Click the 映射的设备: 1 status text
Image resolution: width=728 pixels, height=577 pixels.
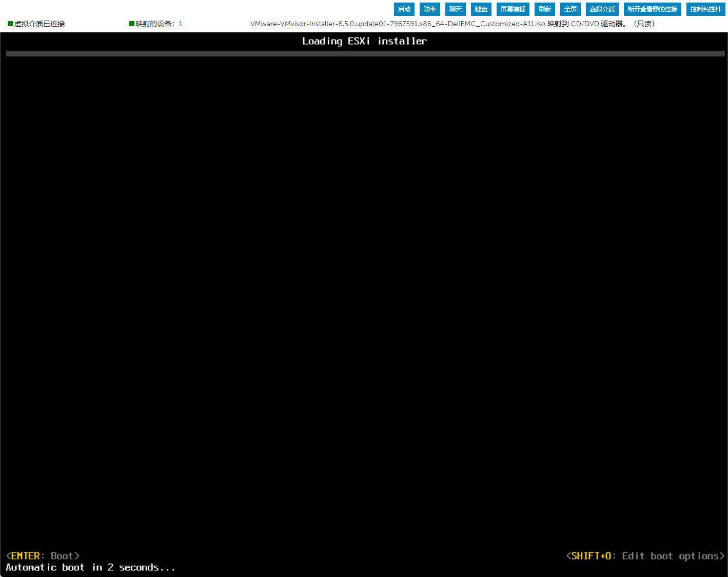pyautogui.click(x=159, y=24)
